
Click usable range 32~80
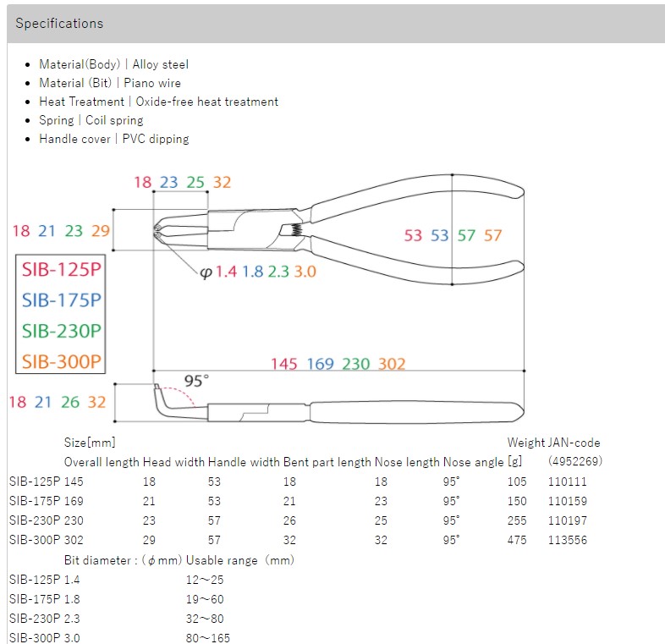[x=205, y=619]
